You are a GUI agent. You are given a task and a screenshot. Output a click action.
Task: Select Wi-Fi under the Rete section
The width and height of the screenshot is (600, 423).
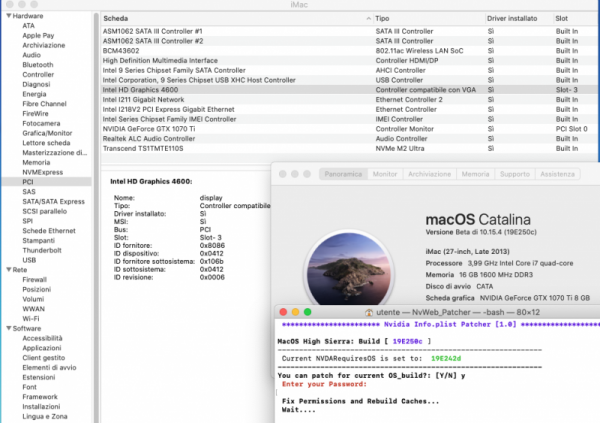[x=32, y=317]
